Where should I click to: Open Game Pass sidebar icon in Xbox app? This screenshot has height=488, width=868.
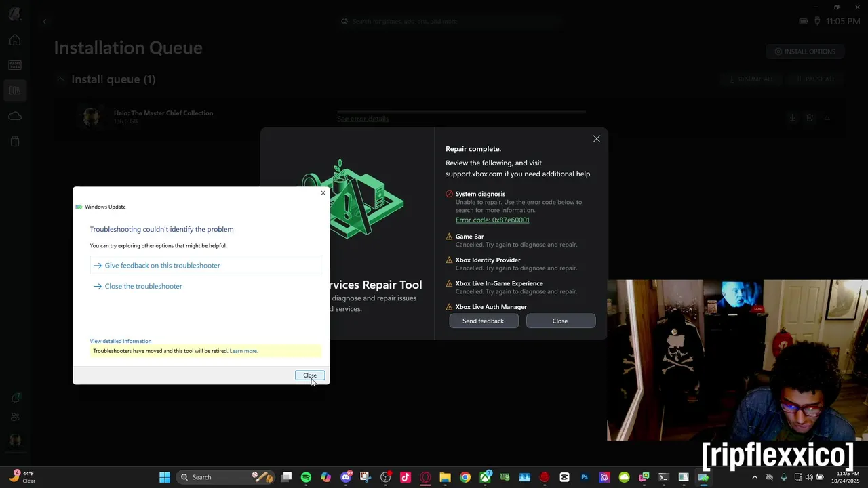click(15, 65)
